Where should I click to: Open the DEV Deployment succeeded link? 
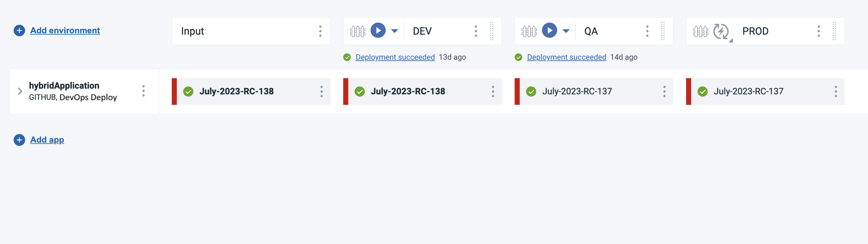tap(395, 57)
